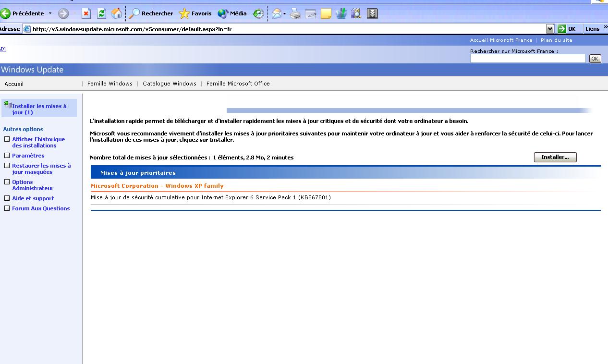
Task: Expand the mail icon dropdown arrow
Action: click(x=284, y=13)
